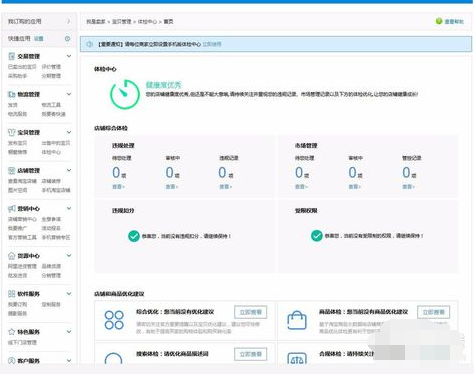Image resolution: width=474 pixels, height=377 pixels.
Task: Click the 特色服务 star icon
Action: [12, 332]
